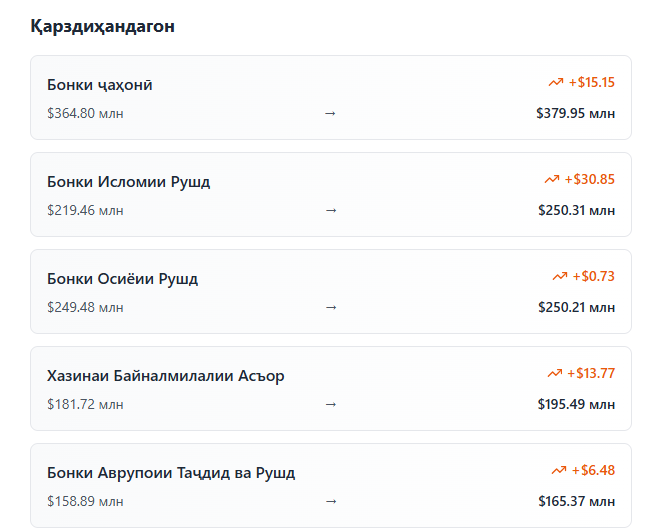Click arrow in Бонки ҷаҳонӣ row
Screen dimensions: 653x532
(x=331, y=113)
